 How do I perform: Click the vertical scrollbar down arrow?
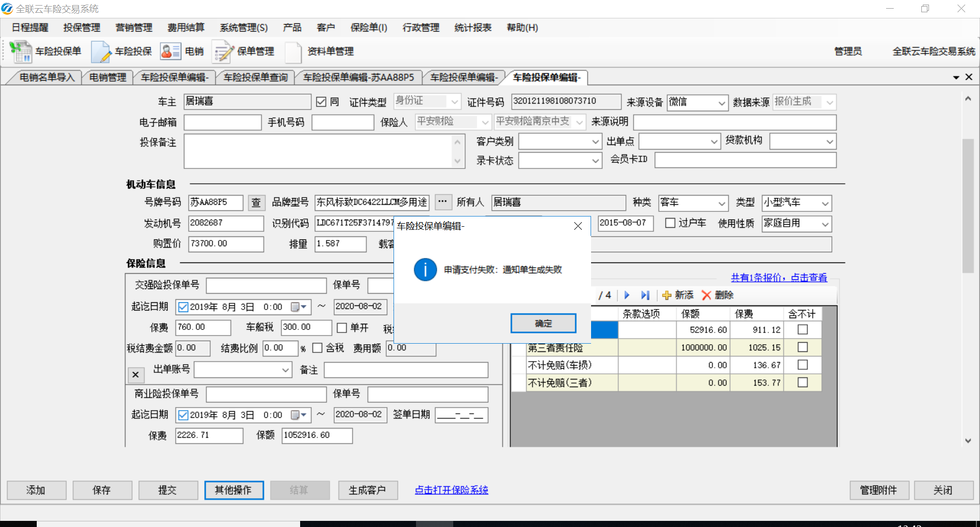point(968,441)
